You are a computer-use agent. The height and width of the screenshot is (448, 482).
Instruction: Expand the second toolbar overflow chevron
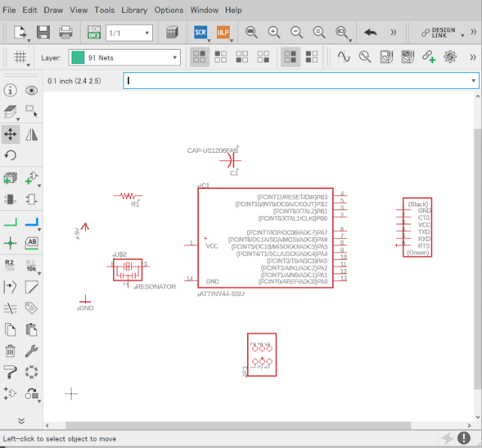pos(473,57)
